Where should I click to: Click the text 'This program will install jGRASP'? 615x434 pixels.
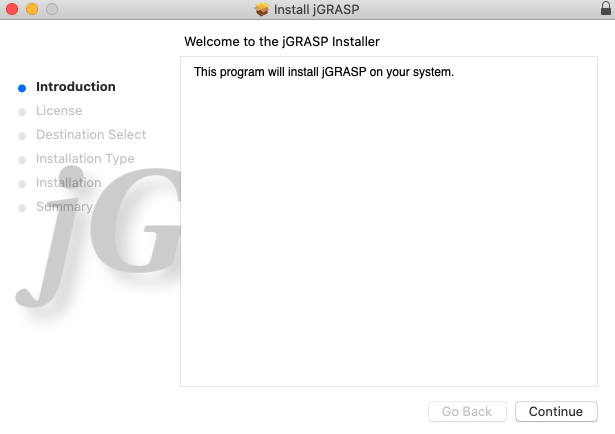click(280, 72)
